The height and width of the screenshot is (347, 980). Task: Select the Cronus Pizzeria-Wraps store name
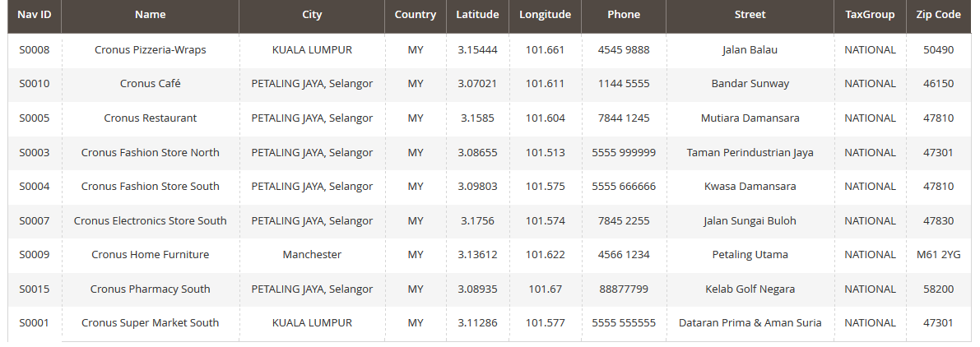[x=150, y=50]
